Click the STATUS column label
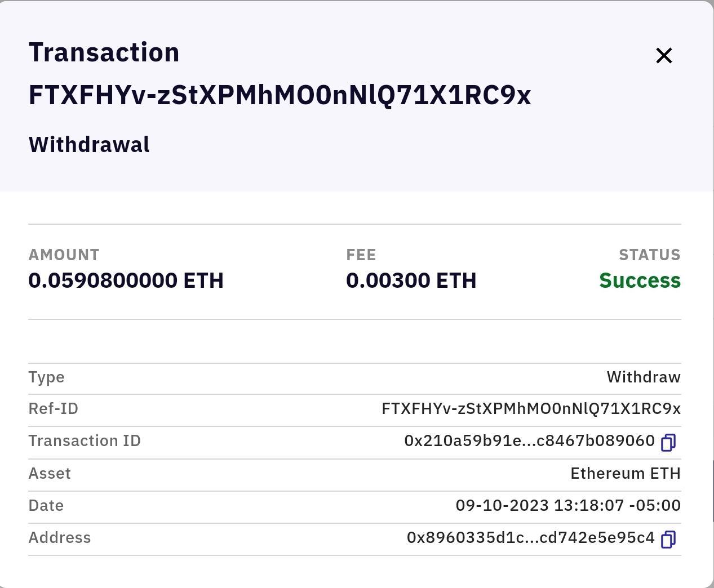714x588 pixels. (x=649, y=255)
